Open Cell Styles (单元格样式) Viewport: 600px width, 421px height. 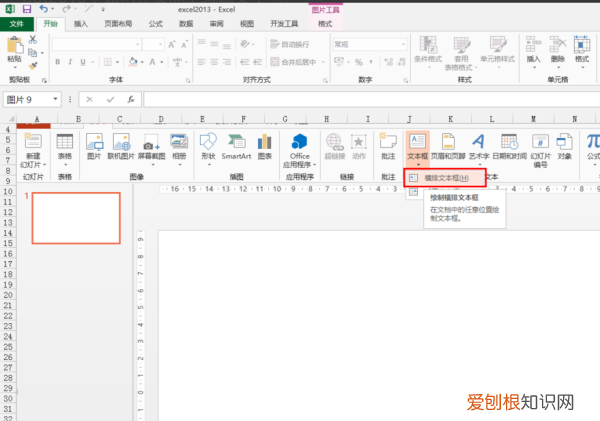pos(497,52)
